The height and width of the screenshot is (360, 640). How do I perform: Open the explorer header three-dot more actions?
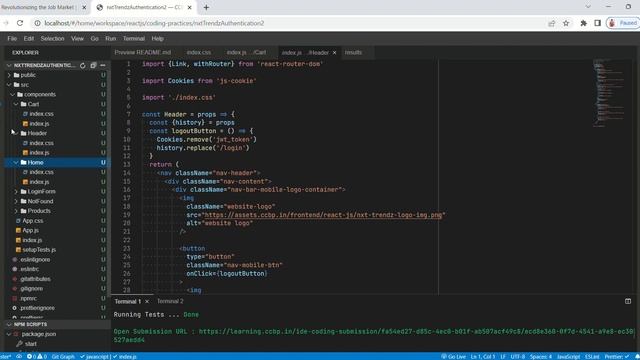(103, 65)
